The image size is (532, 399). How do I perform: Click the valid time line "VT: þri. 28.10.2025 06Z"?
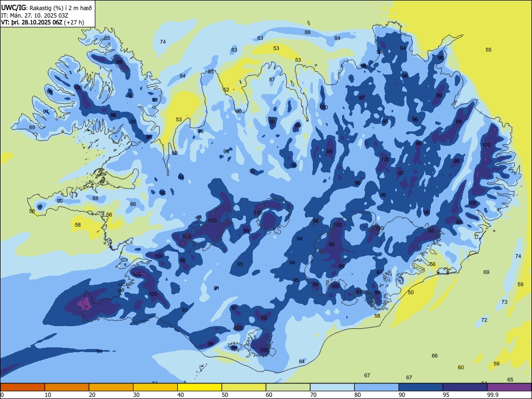[31, 23]
